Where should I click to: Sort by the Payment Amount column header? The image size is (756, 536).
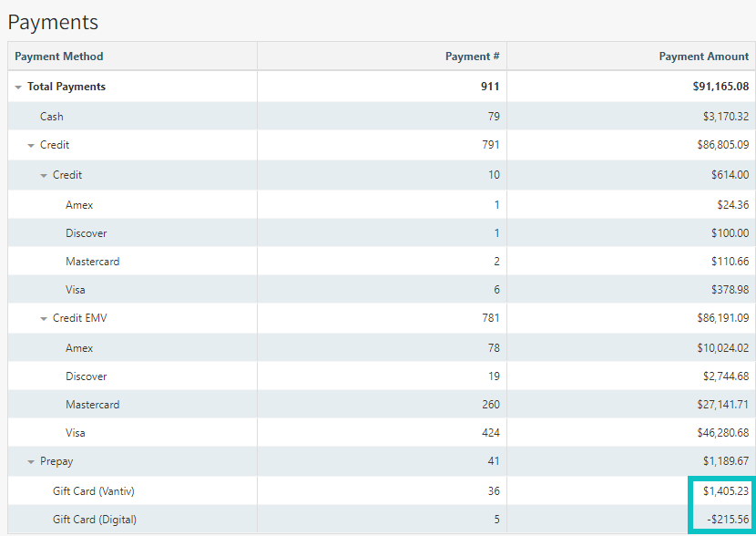click(703, 57)
